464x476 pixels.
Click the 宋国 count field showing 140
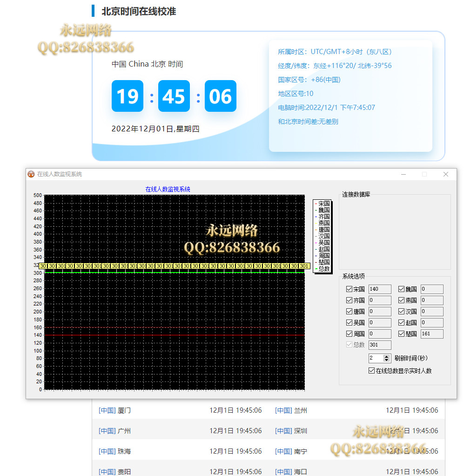(379, 289)
